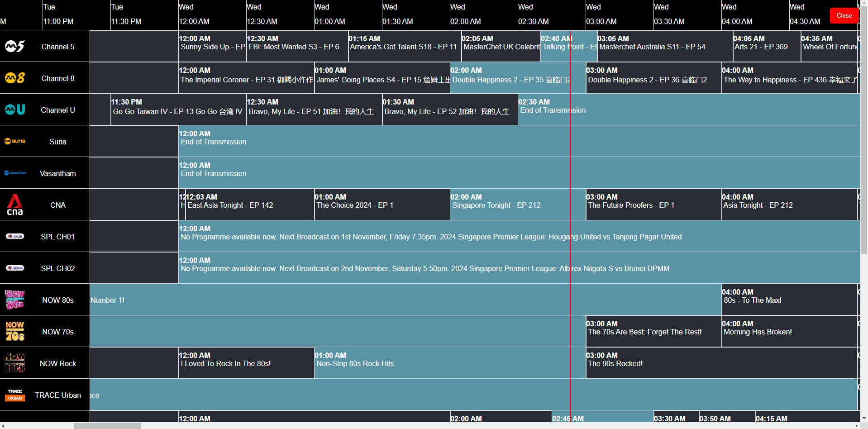The width and height of the screenshot is (868, 429).
Task: Click the horizontal scrollbar right arrow
Action: pos(857,426)
